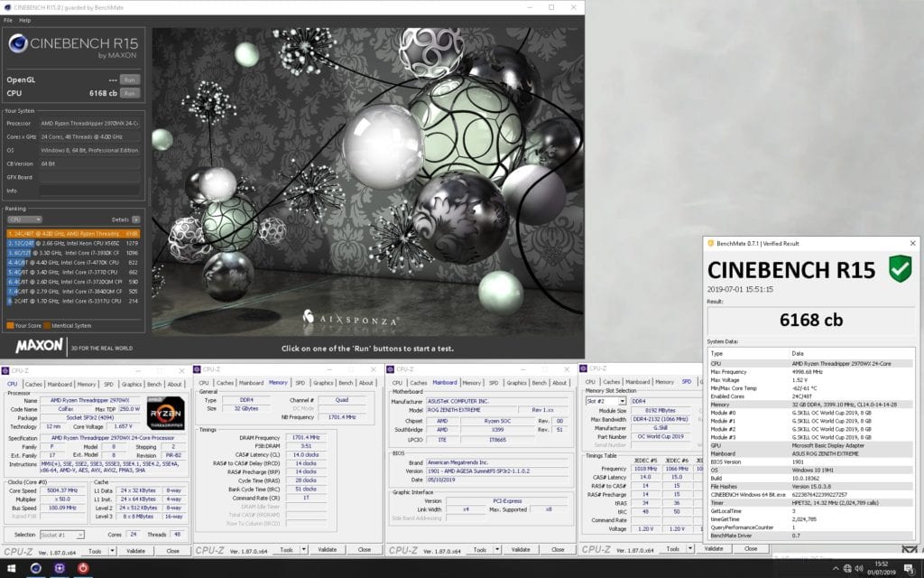This screenshot has width=924, height=578.
Task: Open the Socket #1 Selection dropdown
Action: pyautogui.click(x=62, y=535)
